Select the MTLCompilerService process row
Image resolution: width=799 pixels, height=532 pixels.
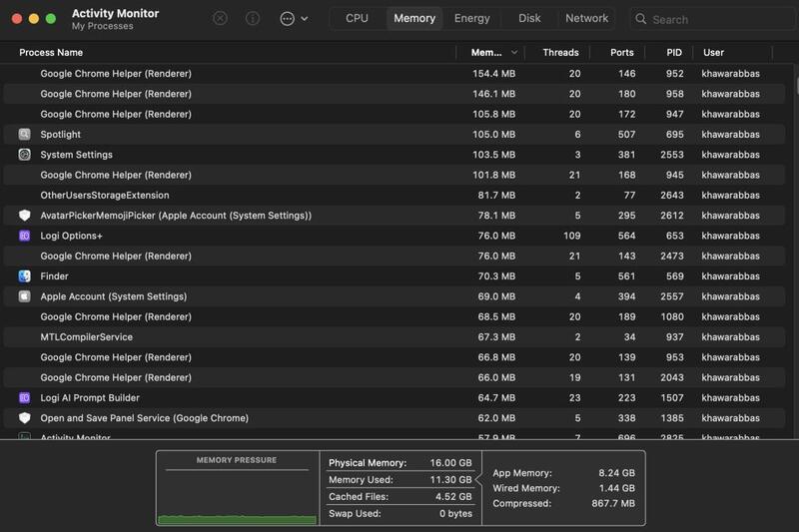click(86, 337)
